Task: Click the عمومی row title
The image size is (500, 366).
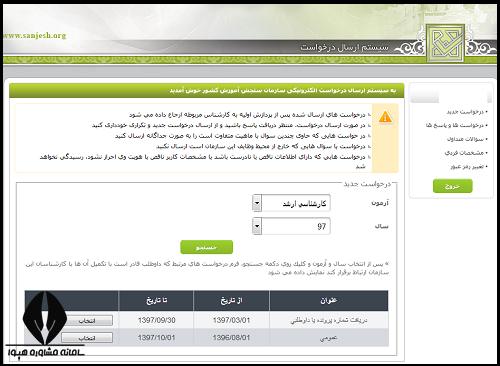Action: [329, 338]
